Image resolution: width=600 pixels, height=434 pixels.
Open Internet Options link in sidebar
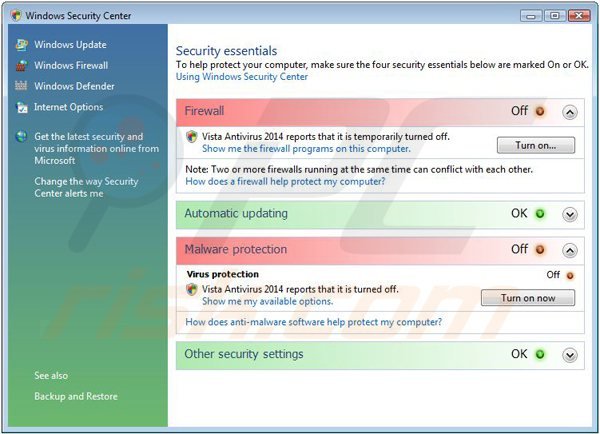point(68,107)
